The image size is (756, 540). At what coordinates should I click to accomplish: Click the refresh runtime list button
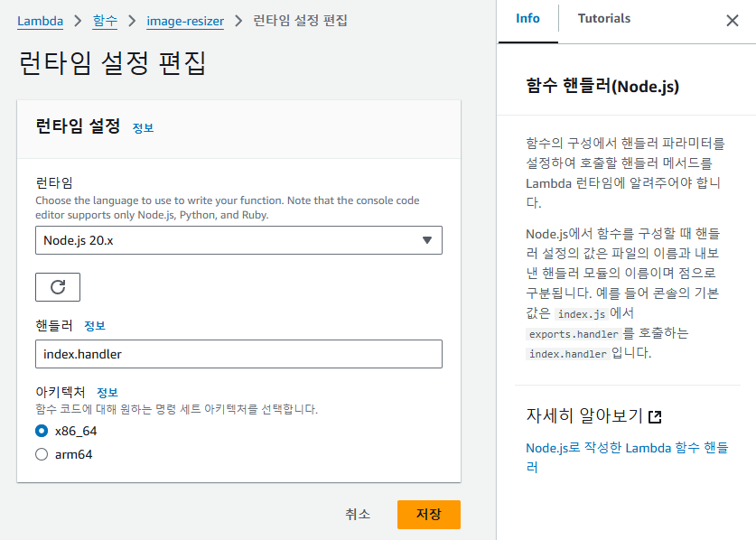[x=58, y=287]
